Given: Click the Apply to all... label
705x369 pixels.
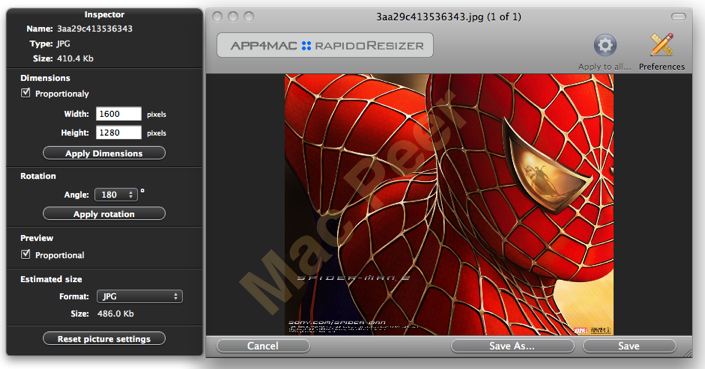Looking at the screenshot, I should (605, 67).
